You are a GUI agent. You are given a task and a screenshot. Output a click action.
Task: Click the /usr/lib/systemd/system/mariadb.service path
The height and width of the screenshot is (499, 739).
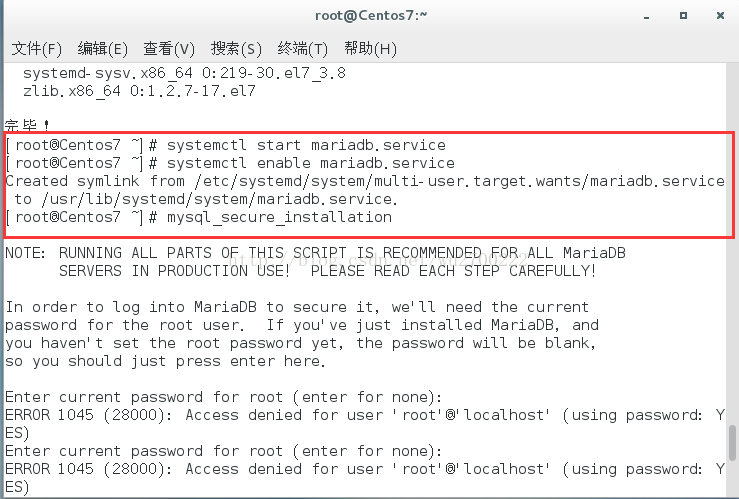point(220,199)
